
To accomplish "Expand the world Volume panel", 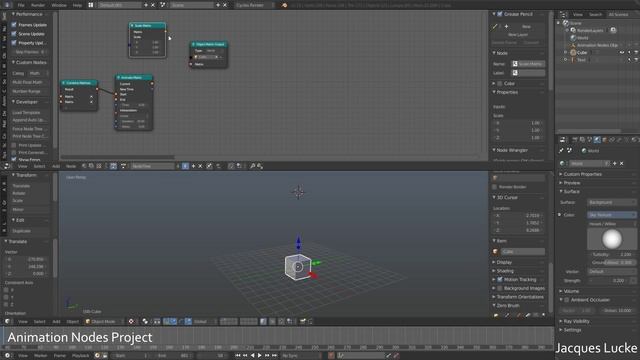I will coord(571,291).
